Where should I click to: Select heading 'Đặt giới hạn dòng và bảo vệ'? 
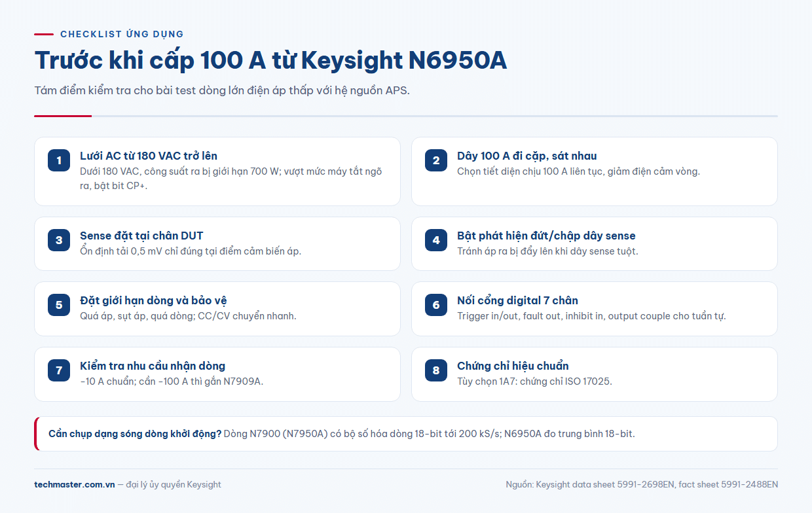tap(153, 300)
